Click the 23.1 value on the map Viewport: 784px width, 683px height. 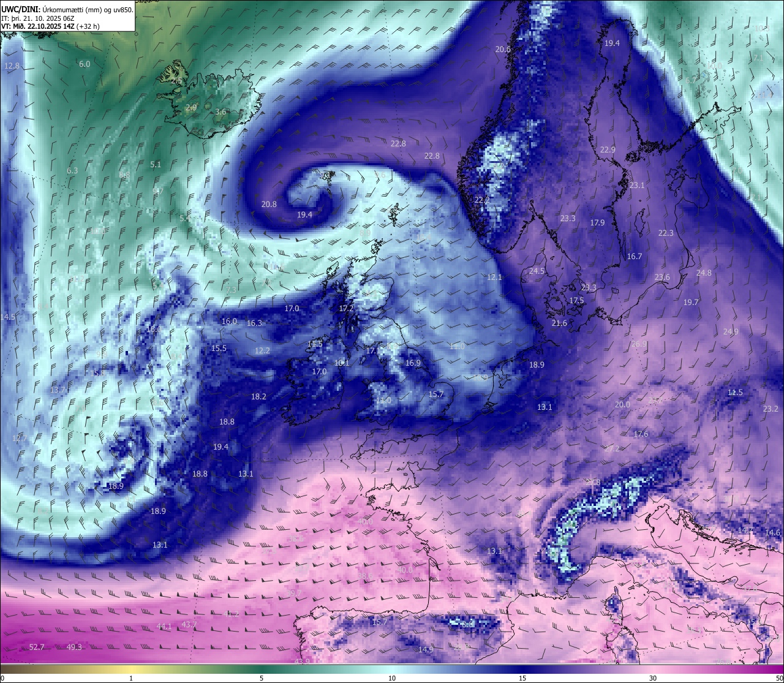[637, 186]
